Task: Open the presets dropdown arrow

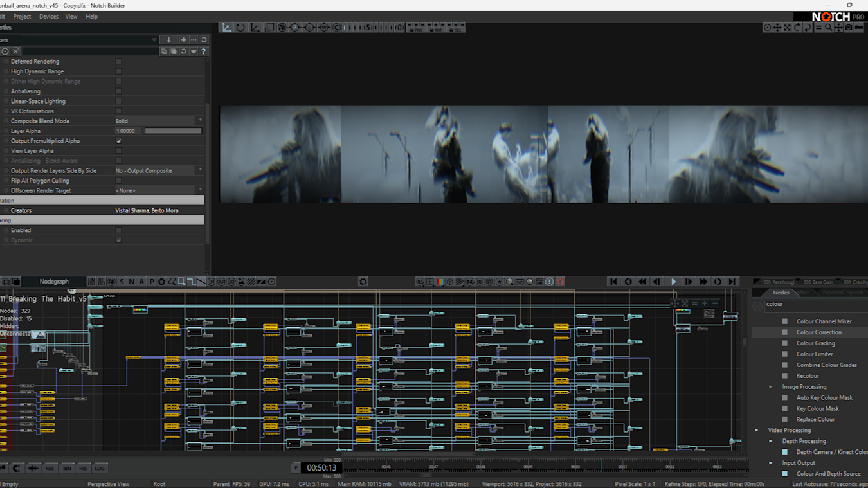Action: click(x=154, y=40)
